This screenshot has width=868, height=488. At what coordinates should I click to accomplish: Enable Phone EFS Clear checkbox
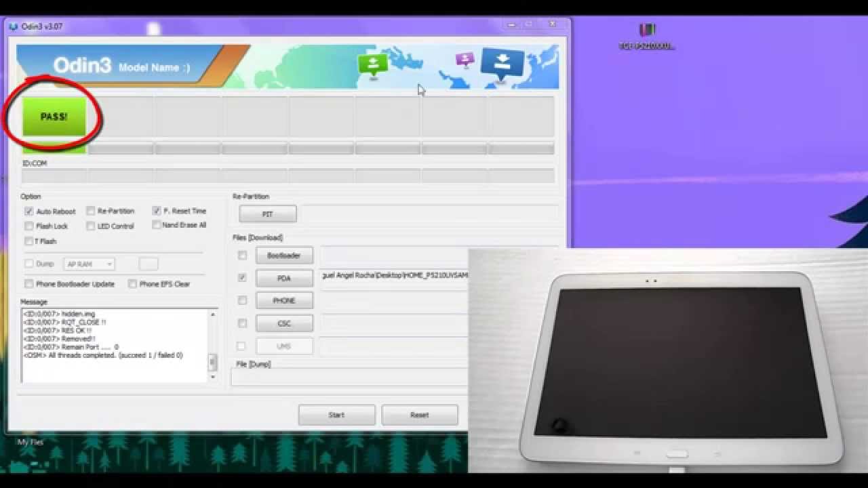132,284
